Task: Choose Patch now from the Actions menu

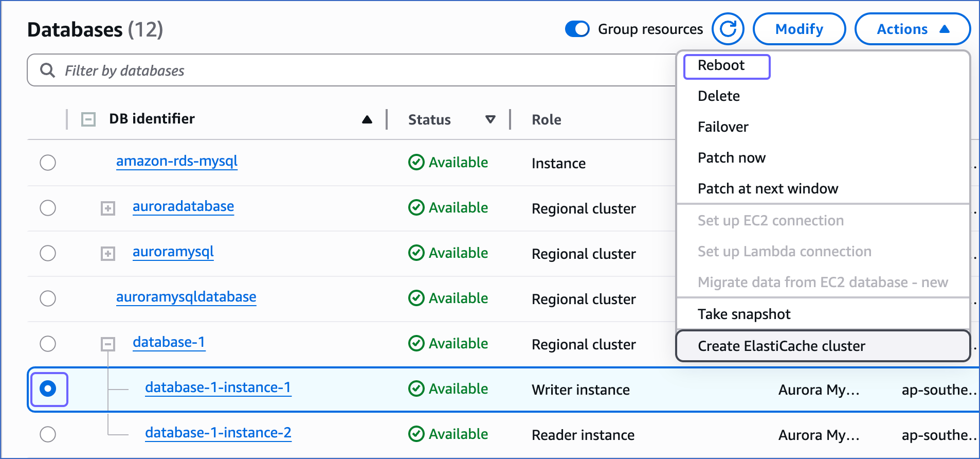Action: coord(823,158)
